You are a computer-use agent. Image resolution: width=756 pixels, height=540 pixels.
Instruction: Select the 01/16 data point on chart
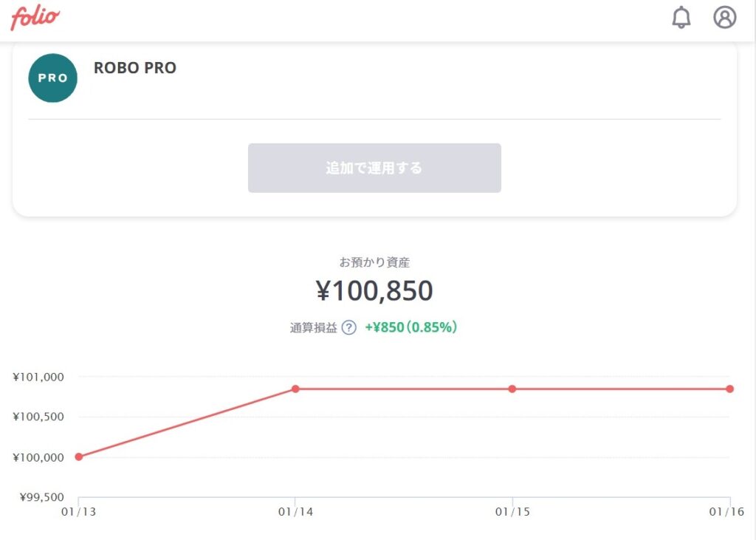pos(730,389)
